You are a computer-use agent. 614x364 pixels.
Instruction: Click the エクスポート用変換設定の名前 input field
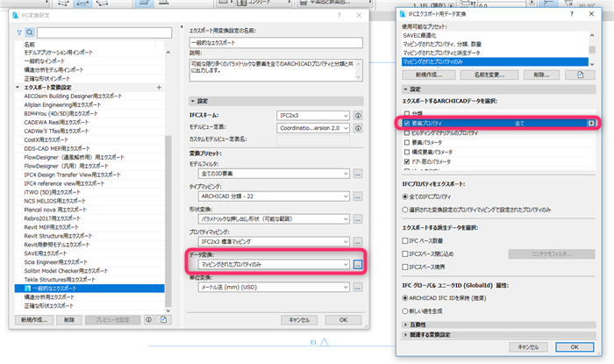(276, 43)
